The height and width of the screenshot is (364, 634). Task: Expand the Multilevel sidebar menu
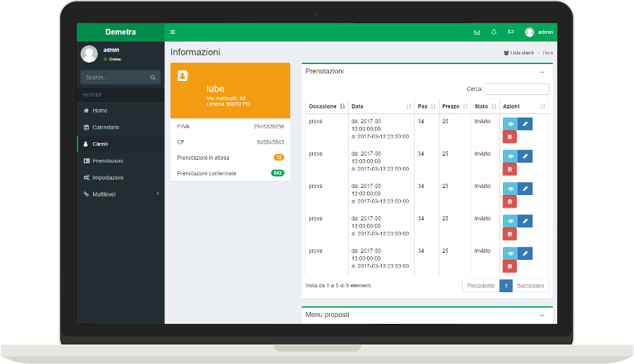pyautogui.click(x=120, y=194)
